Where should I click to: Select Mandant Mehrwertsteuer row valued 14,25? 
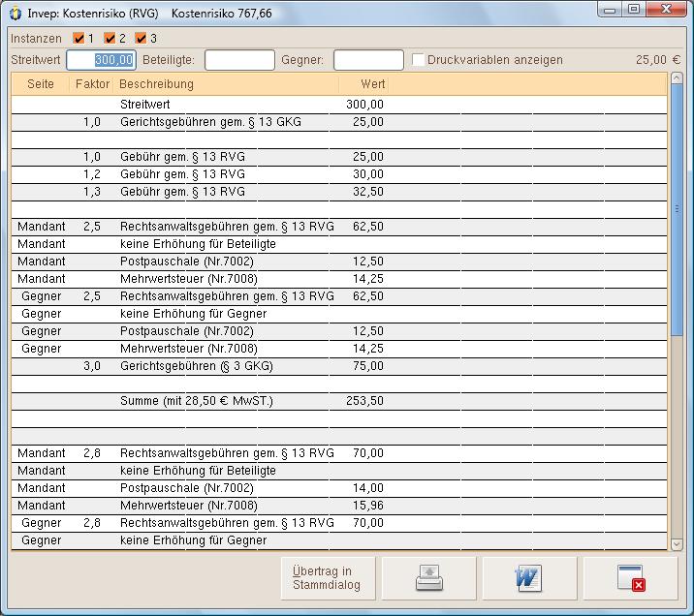pos(339,280)
